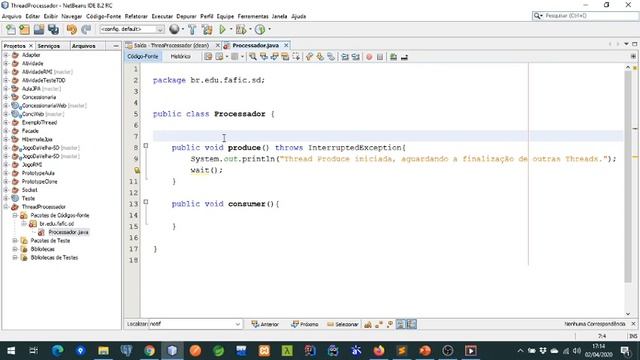The image size is (640, 360).
Task: Expand the Pacotes de Teste node
Action: pos(15,241)
